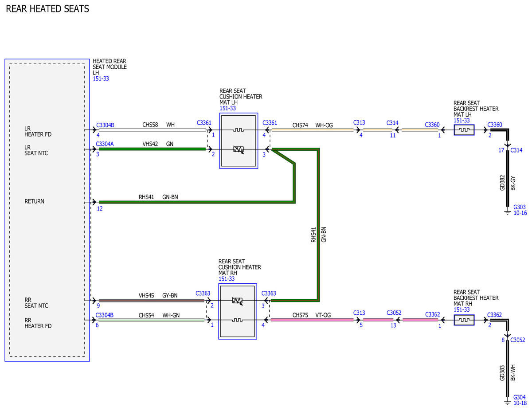Image resolution: width=532 pixels, height=411 pixels.
Task: Select the C3052 label above pin 13
Action: pos(394,313)
